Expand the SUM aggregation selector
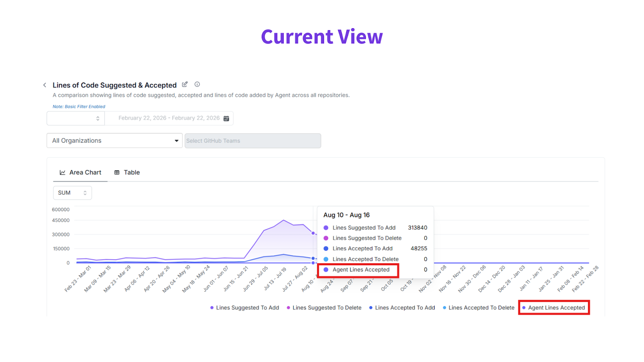 [72, 193]
